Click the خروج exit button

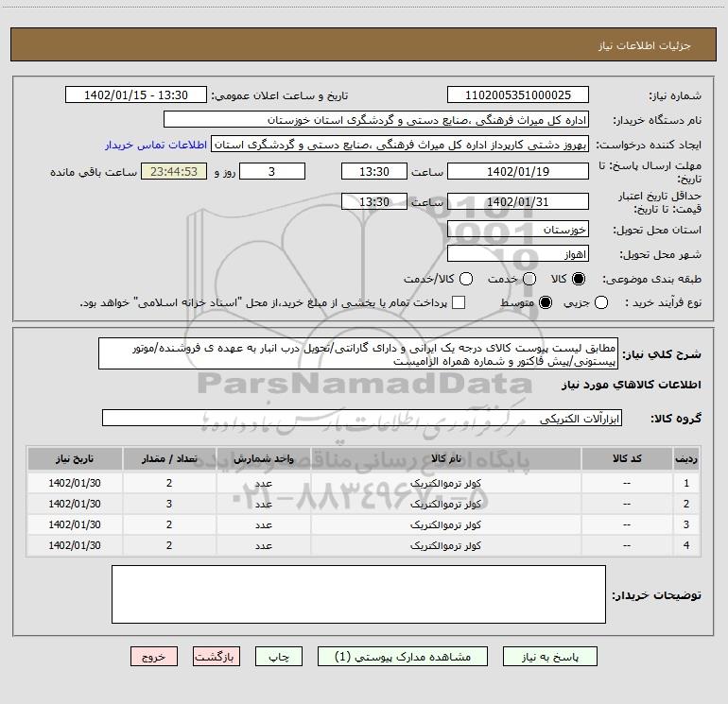click(x=154, y=657)
